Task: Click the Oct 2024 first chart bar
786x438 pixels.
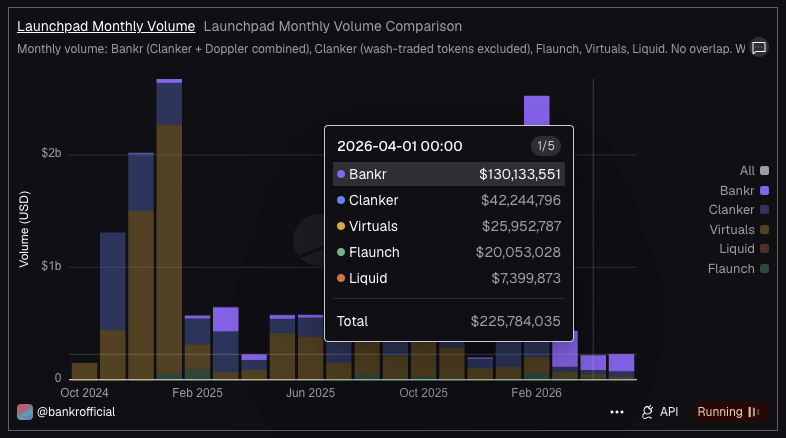Action: click(84, 371)
